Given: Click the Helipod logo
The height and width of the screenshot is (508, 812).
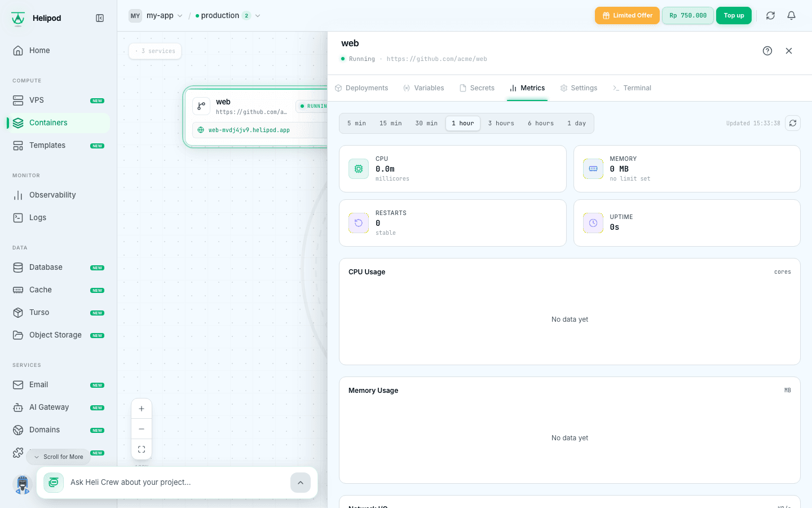Looking at the screenshot, I should coord(18,19).
